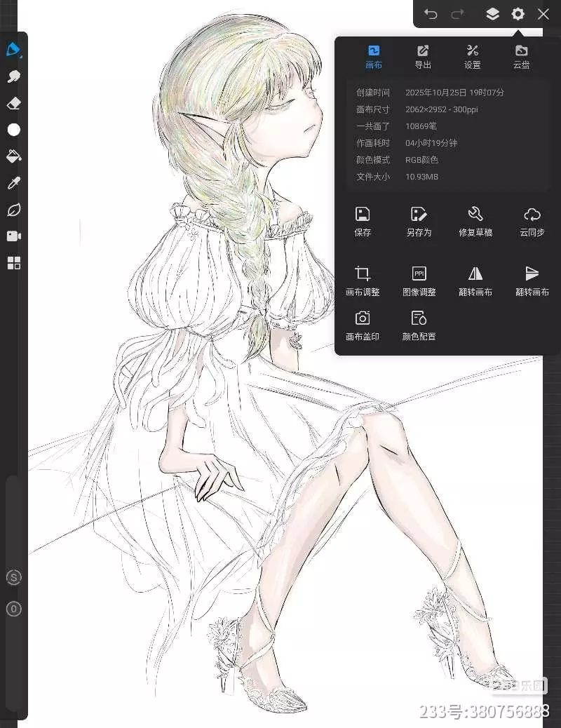Select the eraser tool
This screenshot has height=728, width=561.
tap(13, 103)
